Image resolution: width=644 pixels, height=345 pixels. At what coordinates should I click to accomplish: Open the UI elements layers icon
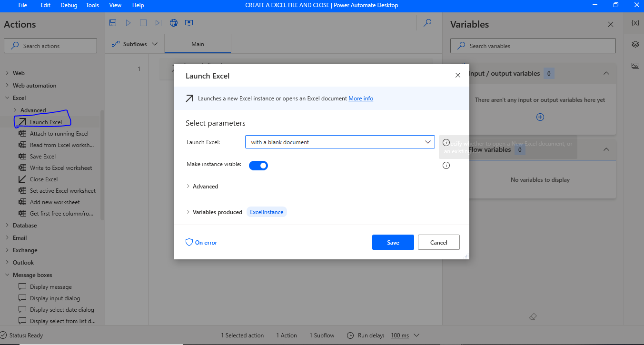click(x=635, y=44)
